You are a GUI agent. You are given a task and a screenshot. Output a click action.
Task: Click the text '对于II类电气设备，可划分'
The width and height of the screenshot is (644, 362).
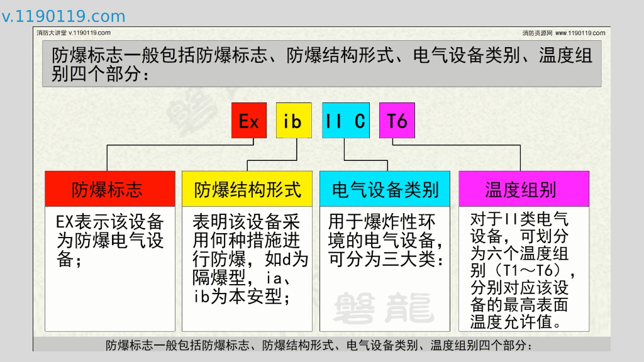(x=519, y=228)
